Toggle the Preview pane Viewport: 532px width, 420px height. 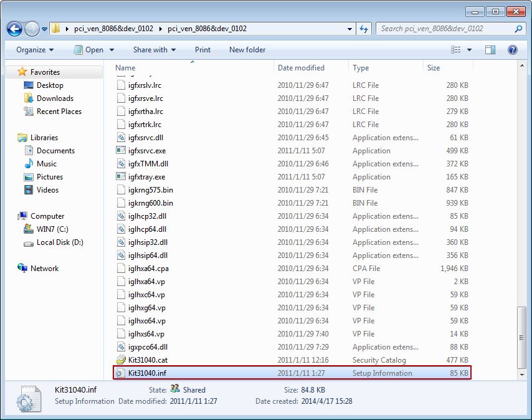(490, 50)
